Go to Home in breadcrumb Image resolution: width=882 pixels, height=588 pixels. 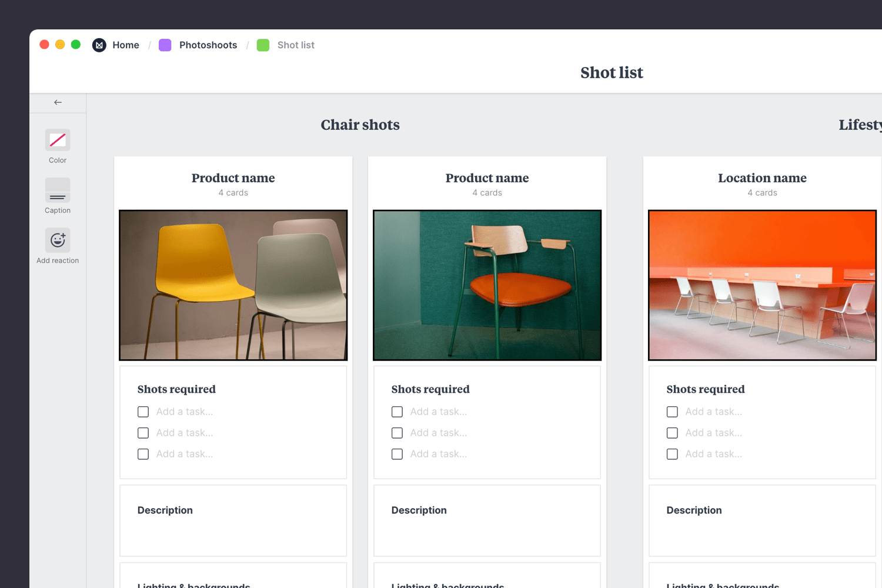[x=126, y=45]
